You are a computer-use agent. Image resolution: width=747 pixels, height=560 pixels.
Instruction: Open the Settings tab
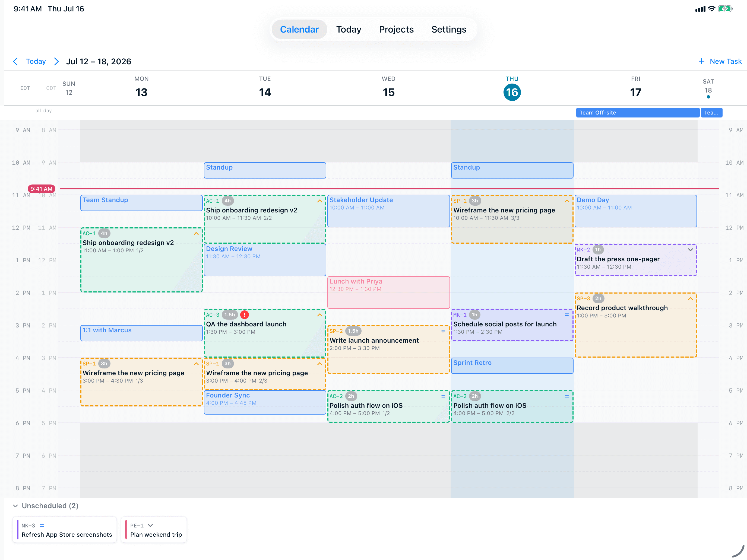448,29
